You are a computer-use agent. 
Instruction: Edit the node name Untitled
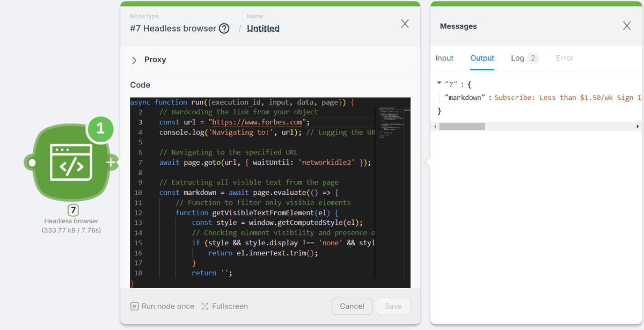[x=263, y=28]
